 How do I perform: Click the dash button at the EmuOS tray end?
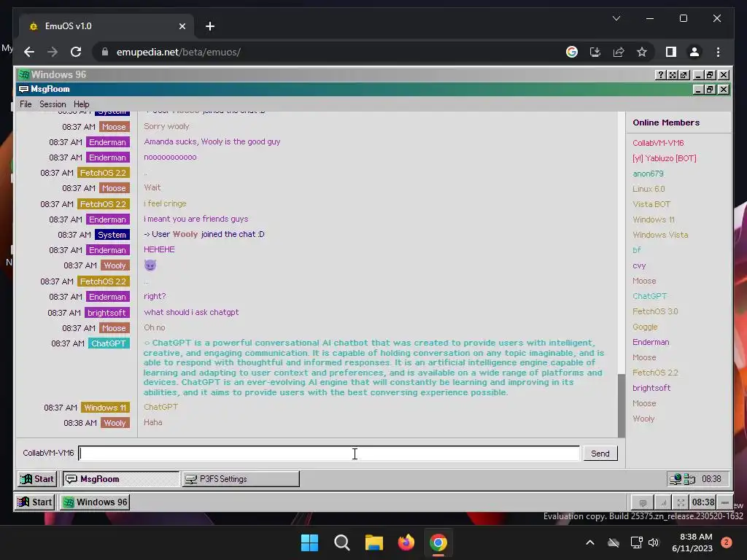[x=724, y=502]
